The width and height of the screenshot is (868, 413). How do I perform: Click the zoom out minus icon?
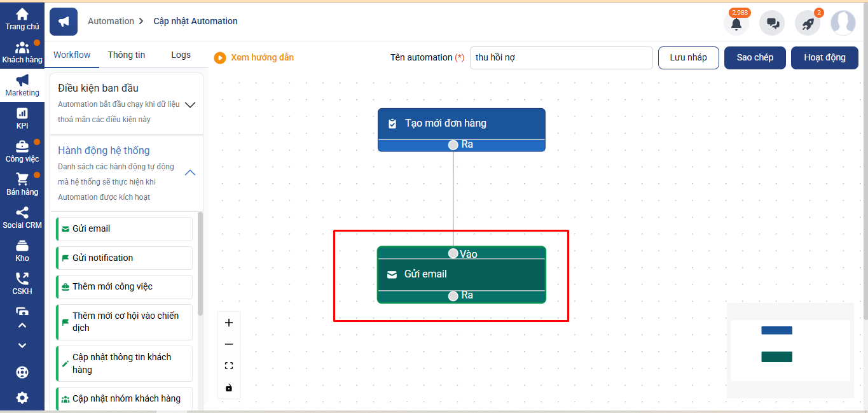(x=229, y=344)
